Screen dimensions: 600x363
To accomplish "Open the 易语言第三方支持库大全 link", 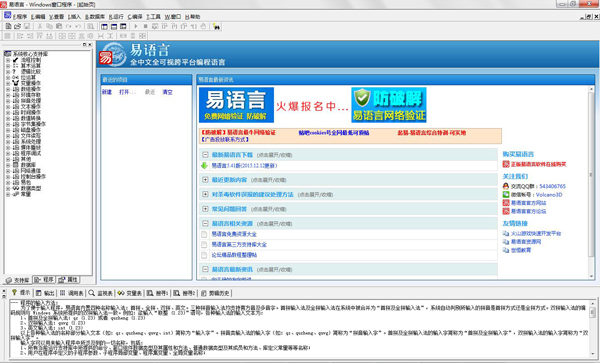I will (x=239, y=244).
